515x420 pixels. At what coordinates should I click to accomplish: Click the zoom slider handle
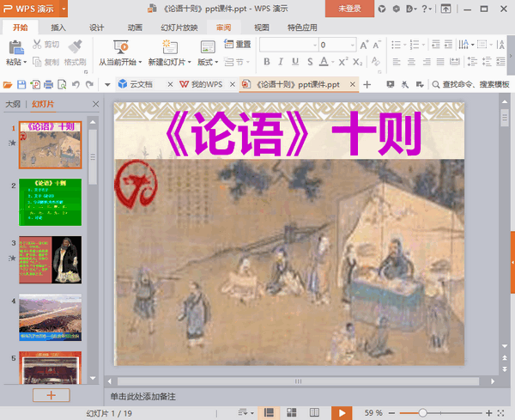pyautogui.click(x=422, y=413)
